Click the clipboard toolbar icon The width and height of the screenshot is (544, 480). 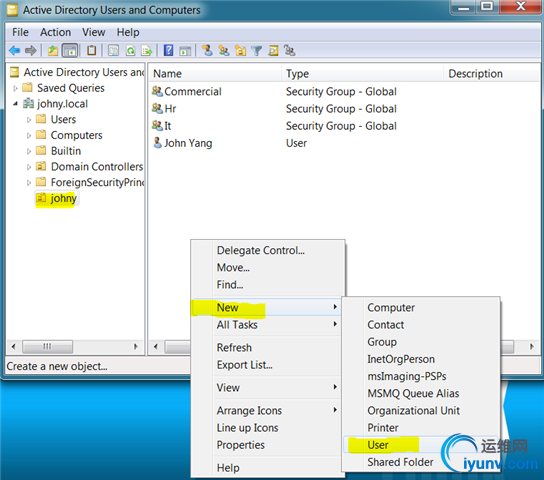tap(92, 51)
